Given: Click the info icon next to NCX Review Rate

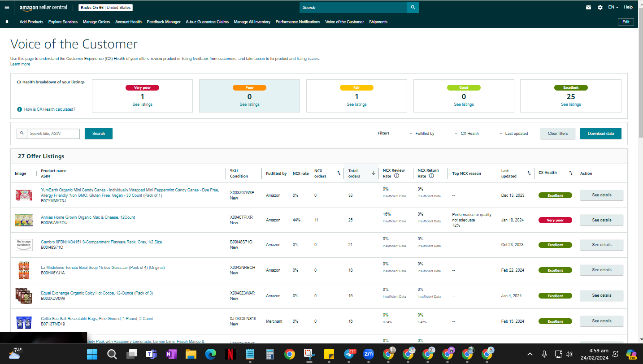Looking at the screenshot, I should click(396, 176).
